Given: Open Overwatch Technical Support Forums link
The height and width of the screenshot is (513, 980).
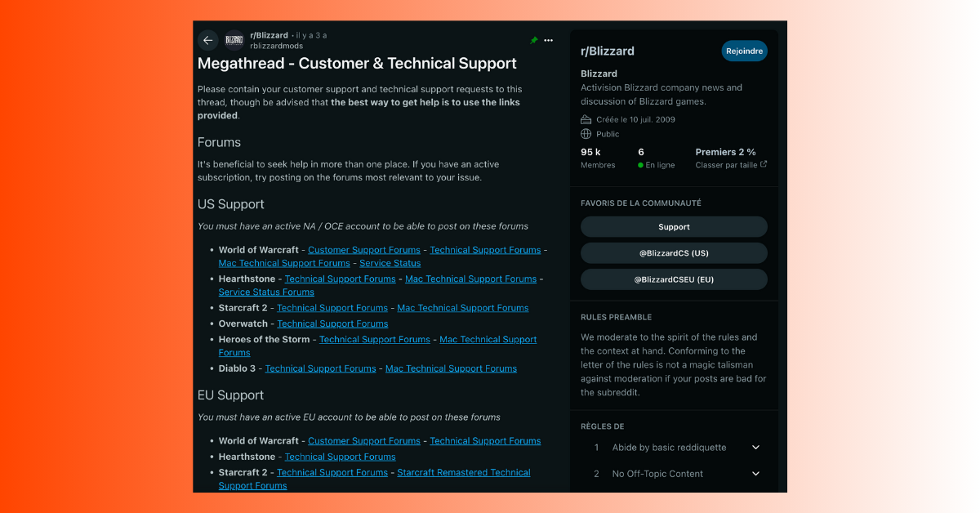Looking at the screenshot, I should 332,323.
